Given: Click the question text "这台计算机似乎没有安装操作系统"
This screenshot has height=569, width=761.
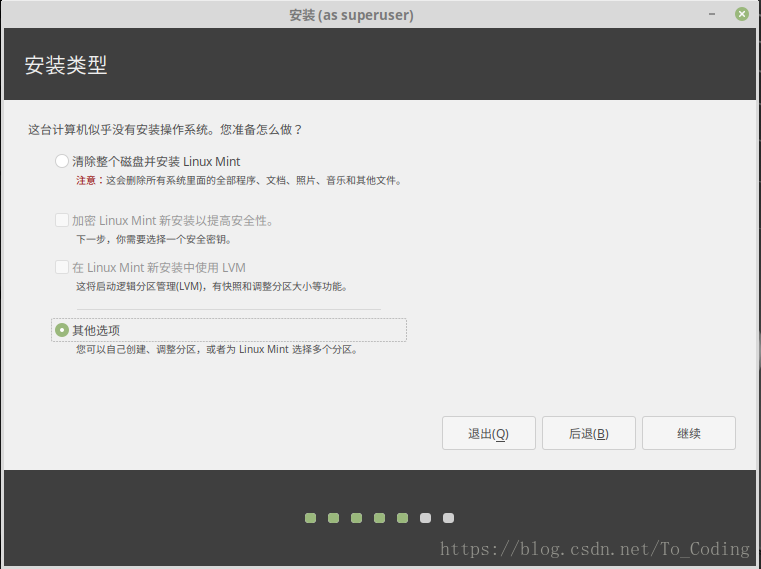Looking at the screenshot, I should click(x=165, y=130).
